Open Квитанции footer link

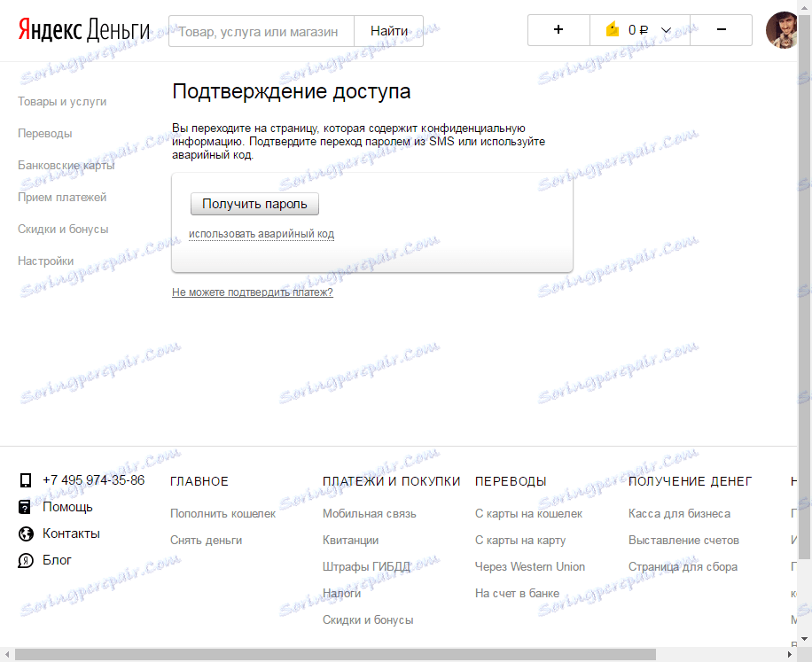tap(350, 541)
